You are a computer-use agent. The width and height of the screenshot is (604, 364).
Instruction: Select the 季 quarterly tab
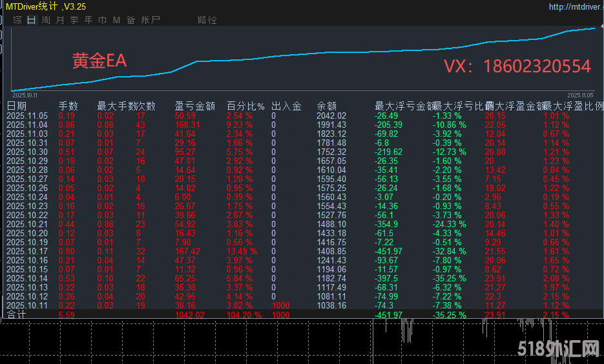[x=74, y=20]
